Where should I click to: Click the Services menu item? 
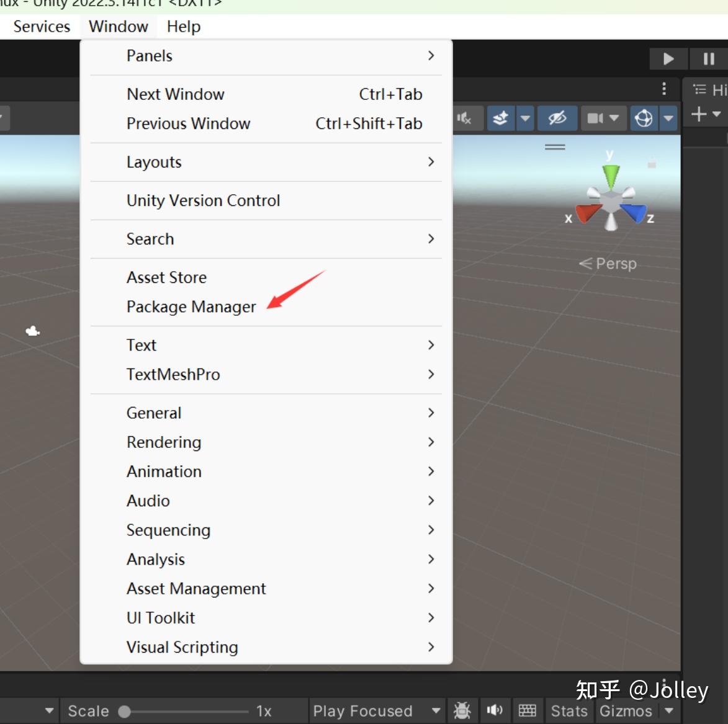[41, 26]
